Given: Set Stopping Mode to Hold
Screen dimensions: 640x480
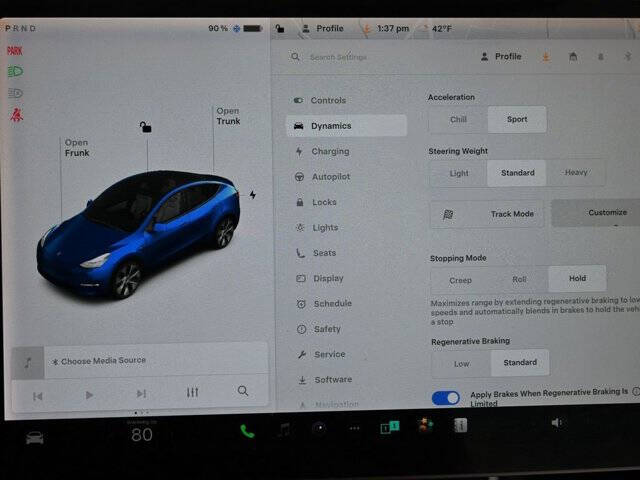Looking at the screenshot, I should (578, 278).
